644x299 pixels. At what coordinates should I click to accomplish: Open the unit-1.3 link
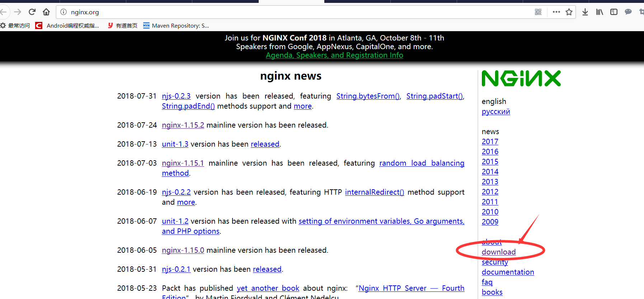(175, 144)
